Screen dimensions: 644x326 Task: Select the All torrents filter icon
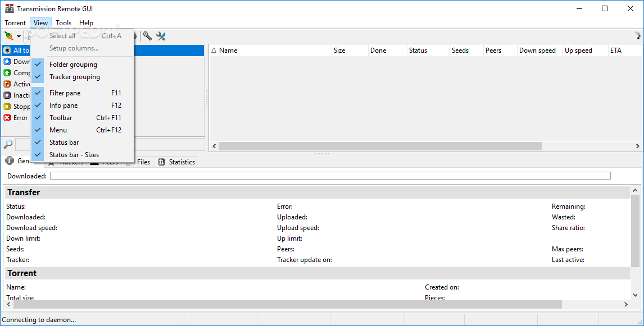7,50
